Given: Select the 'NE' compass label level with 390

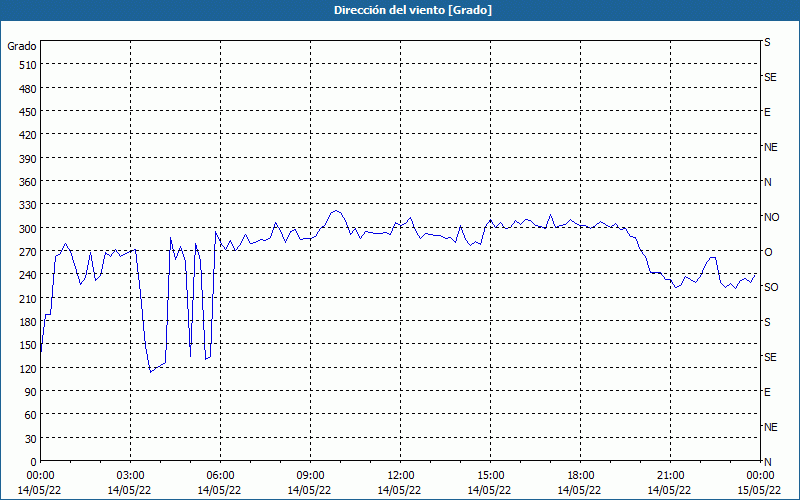Looking at the screenshot, I should coord(771,147).
